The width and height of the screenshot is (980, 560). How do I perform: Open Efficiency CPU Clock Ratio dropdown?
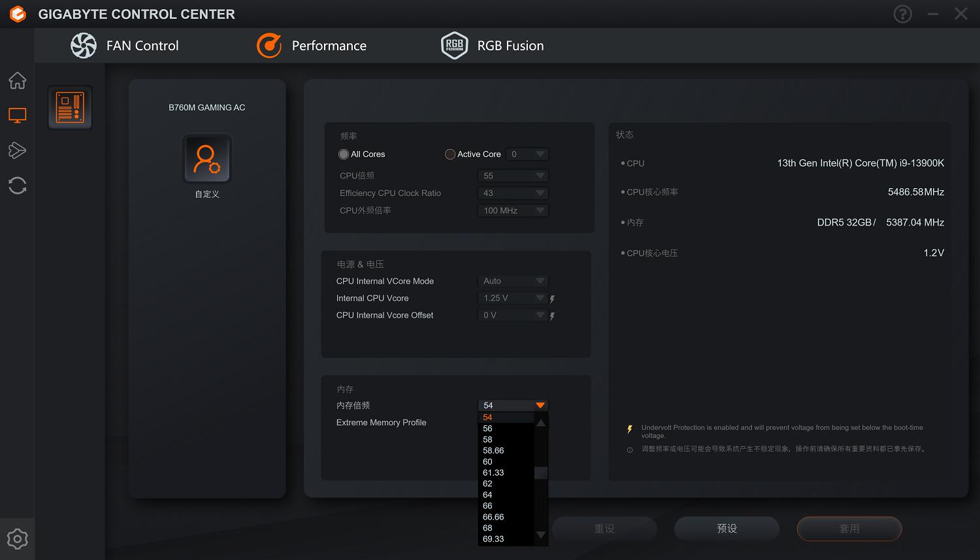513,193
